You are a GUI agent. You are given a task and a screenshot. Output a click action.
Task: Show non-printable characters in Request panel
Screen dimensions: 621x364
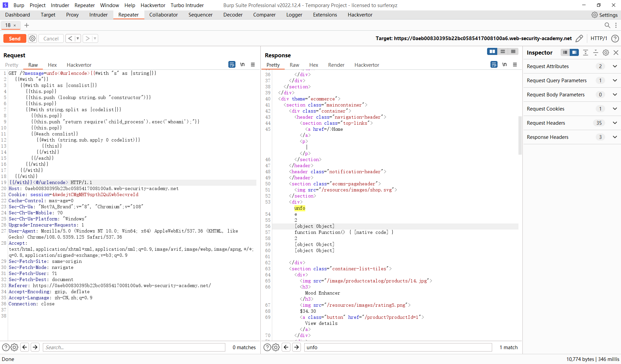(x=242, y=64)
